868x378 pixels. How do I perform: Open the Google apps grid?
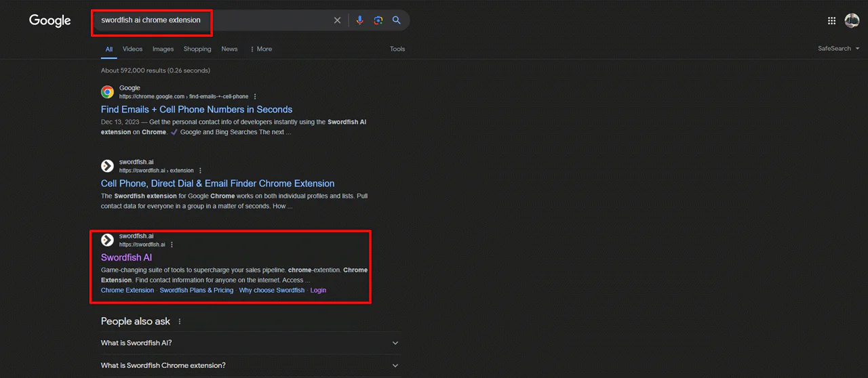(x=832, y=20)
